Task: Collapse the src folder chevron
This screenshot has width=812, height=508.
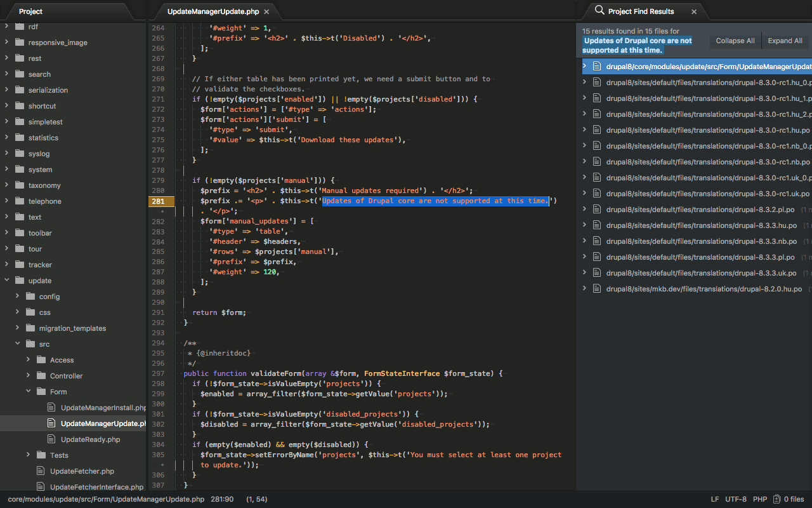Action: 17,344
